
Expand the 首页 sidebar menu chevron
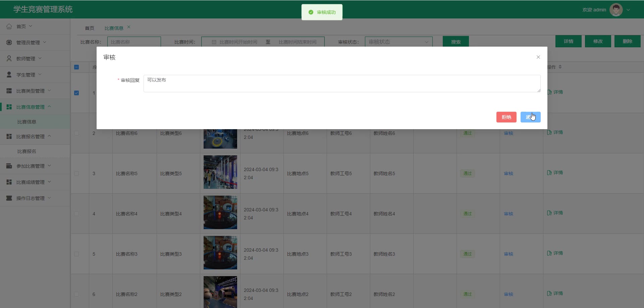click(x=31, y=26)
